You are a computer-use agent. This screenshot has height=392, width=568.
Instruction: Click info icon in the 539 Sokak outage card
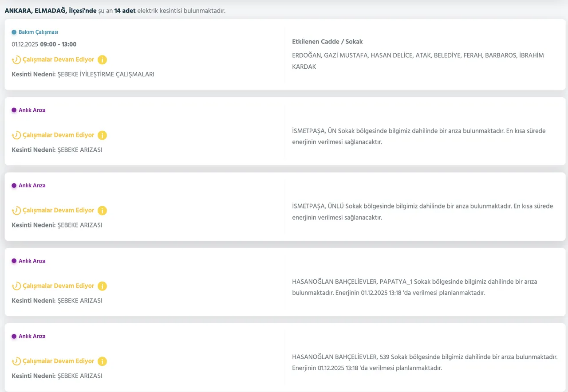[x=102, y=361]
